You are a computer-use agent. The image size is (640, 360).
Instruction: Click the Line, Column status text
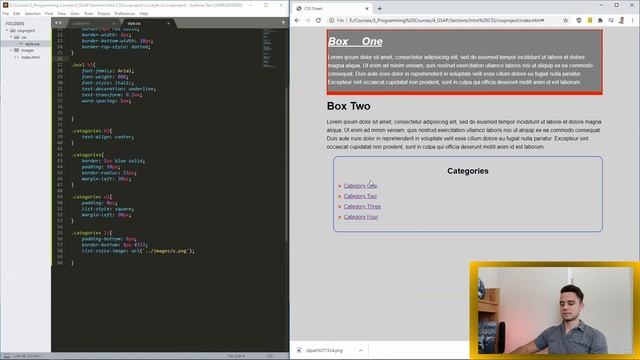tap(29, 356)
